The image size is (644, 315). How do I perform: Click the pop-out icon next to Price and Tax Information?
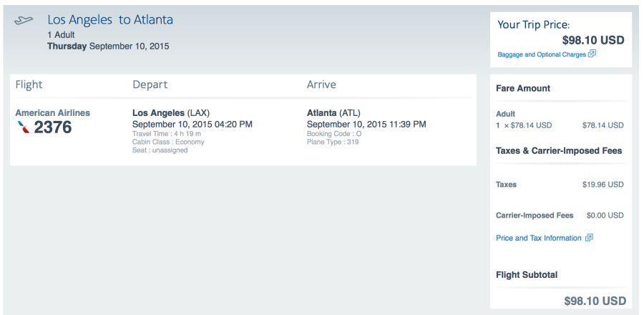click(x=589, y=238)
